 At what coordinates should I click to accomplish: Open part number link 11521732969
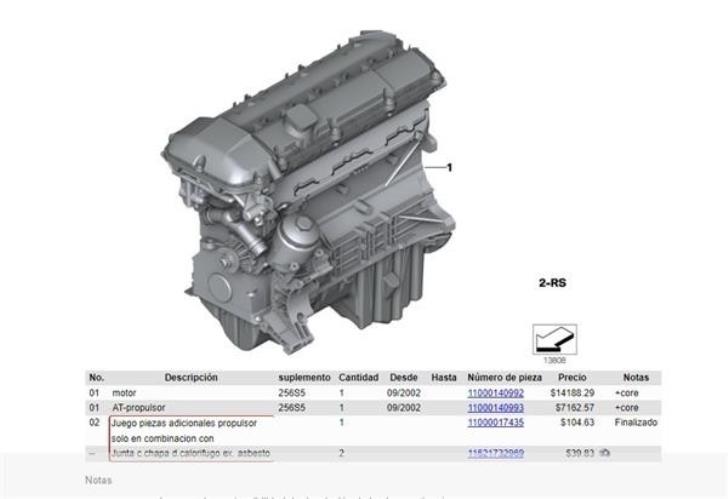pyautogui.click(x=495, y=453)
